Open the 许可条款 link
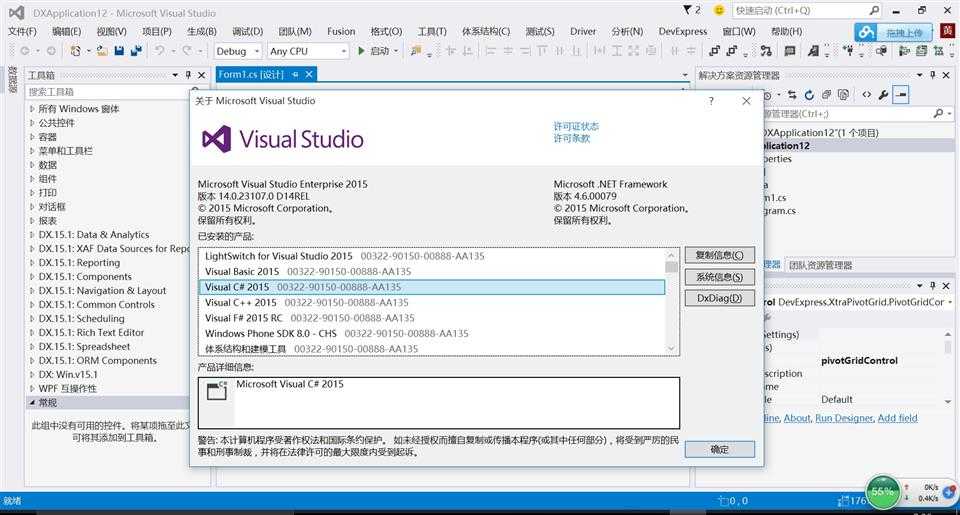960x515 pixels. click(572, 138)
